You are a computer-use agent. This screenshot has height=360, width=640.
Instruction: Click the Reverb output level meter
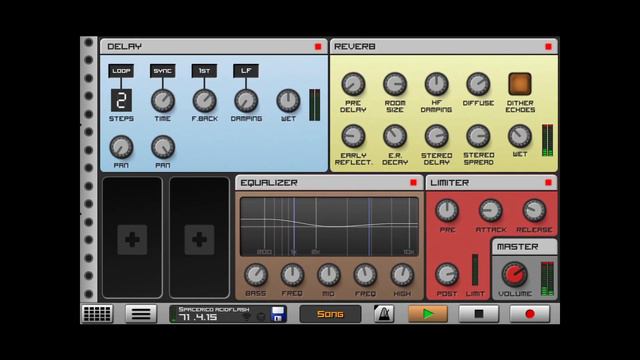pos(547,140)
